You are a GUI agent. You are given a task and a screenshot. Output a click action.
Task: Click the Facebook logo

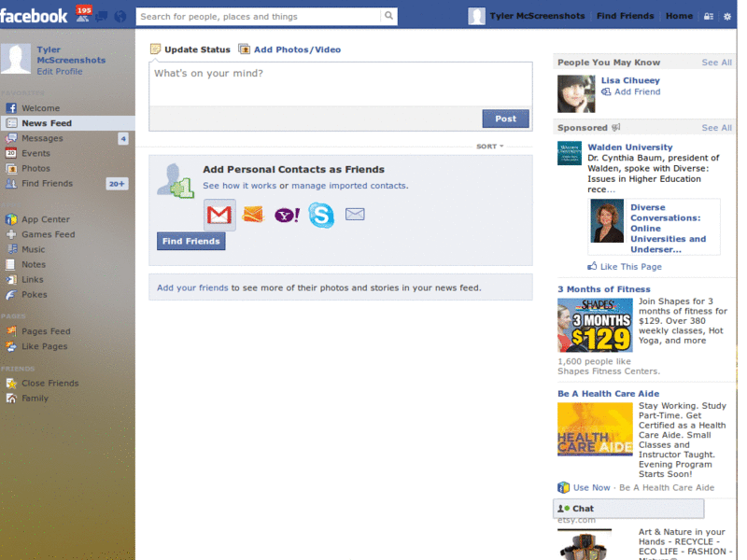click(x=34, y=16)
